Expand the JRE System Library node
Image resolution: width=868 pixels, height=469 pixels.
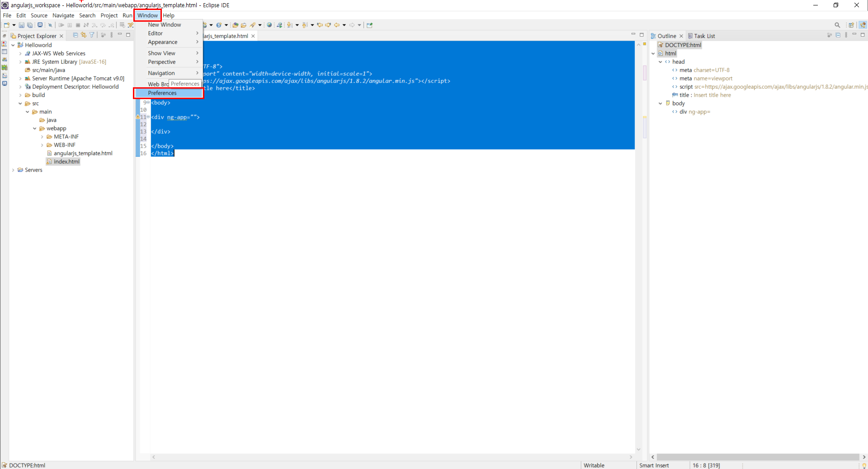point(20,62)
